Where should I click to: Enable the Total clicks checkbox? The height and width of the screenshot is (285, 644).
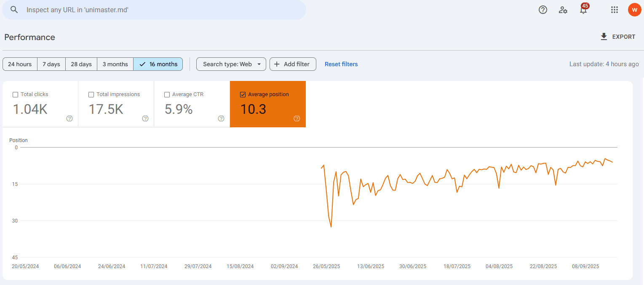tap(16, 94)
